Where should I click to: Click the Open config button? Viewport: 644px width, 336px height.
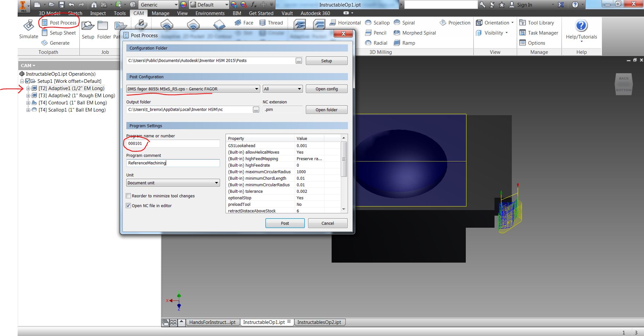coord(326,89)
